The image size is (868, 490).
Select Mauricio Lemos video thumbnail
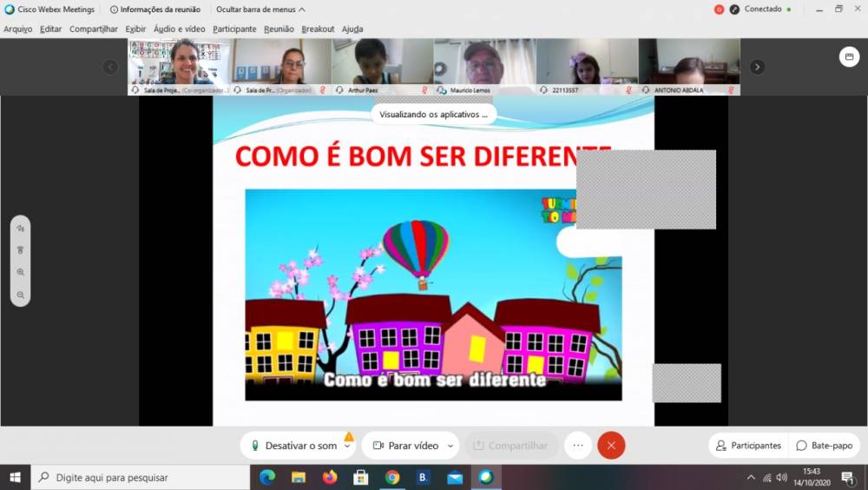[x=484, y=63]
